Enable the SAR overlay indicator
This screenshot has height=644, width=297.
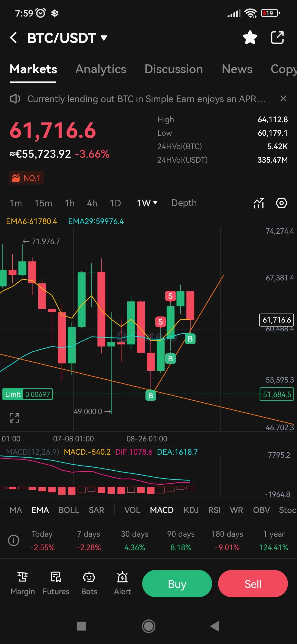click(97, 510)
